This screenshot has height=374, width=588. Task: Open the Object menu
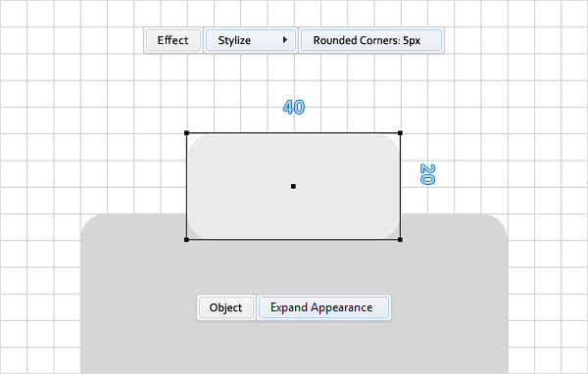(x=225, y=307)
